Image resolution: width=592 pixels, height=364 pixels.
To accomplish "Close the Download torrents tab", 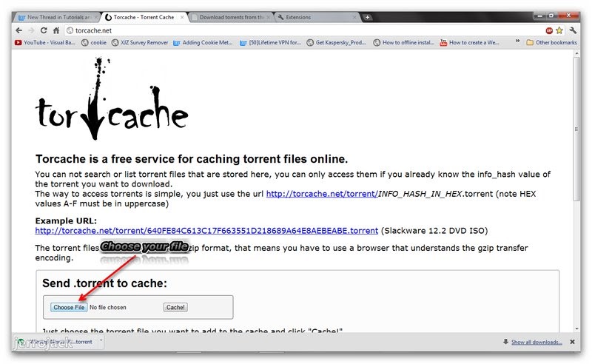I will (x=269, y=17).
